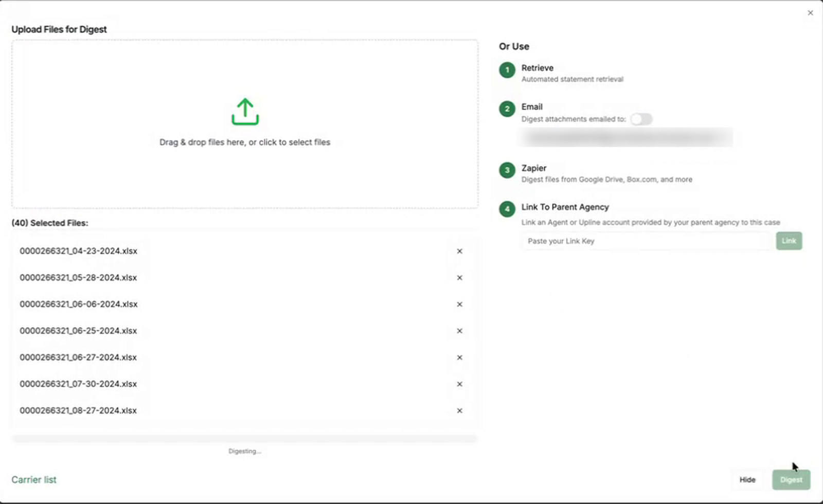Screen dimensions: 823x504
Task: Remove file 0000266321_08-27-2024.xlsx from selection
Action: coord(459,410)
